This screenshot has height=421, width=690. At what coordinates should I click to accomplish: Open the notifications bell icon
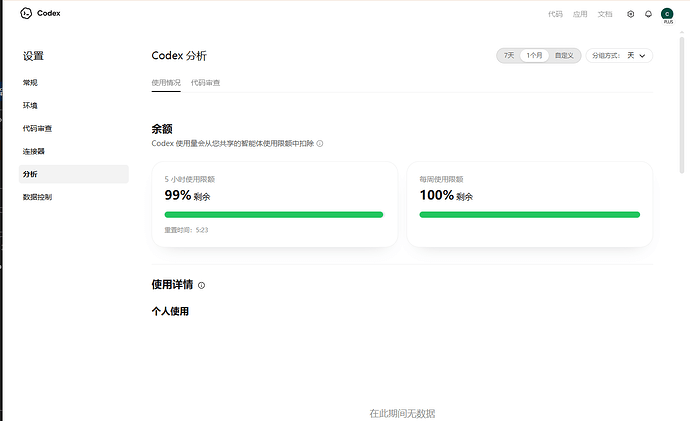[x=648, y=14]
